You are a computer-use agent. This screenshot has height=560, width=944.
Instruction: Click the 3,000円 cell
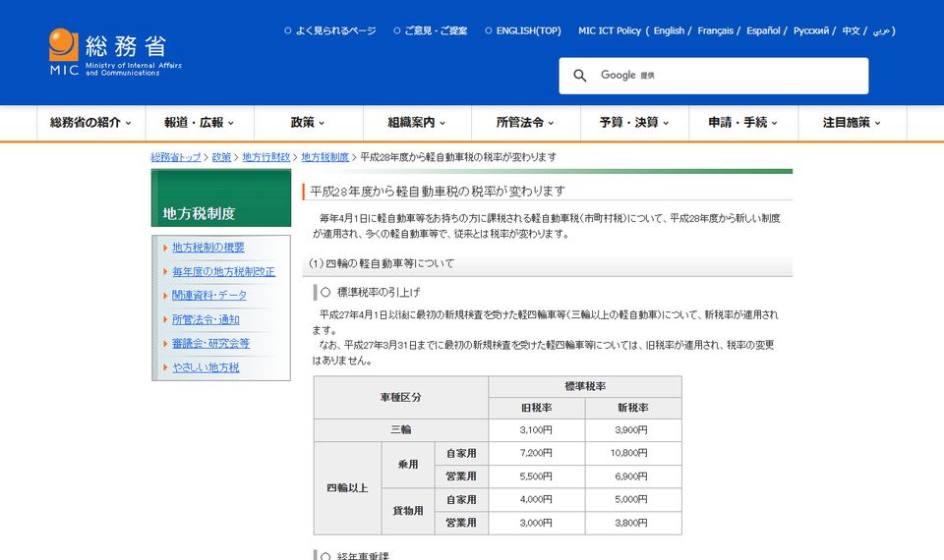coord(537,523)
